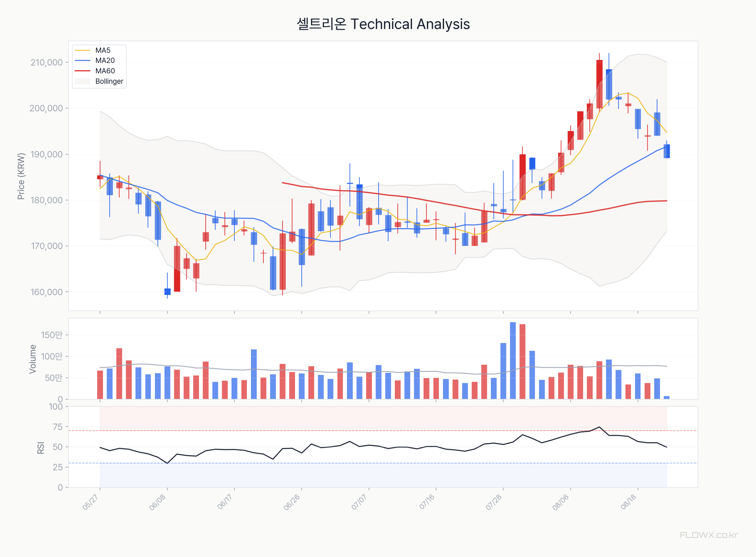756x557 pixels.
Task: Click the "75" RSI axis tick
Action: [x=58, y=427]
